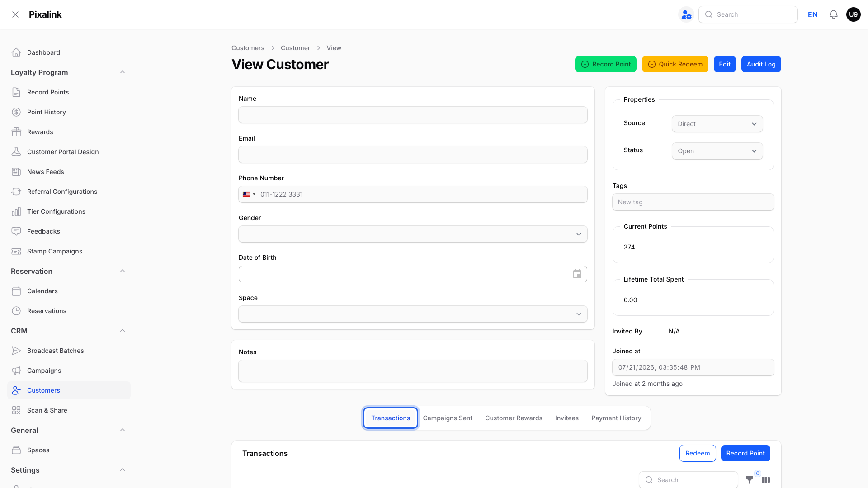
Task: Click the Spaces icon in sidebar
Action: coord(16,450)
